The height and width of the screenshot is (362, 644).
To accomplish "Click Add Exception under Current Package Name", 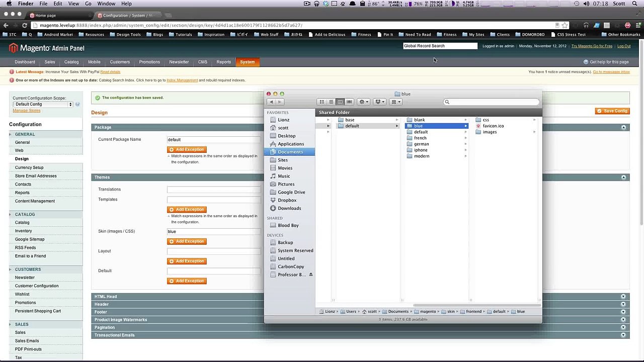I will tap(187, 149).
